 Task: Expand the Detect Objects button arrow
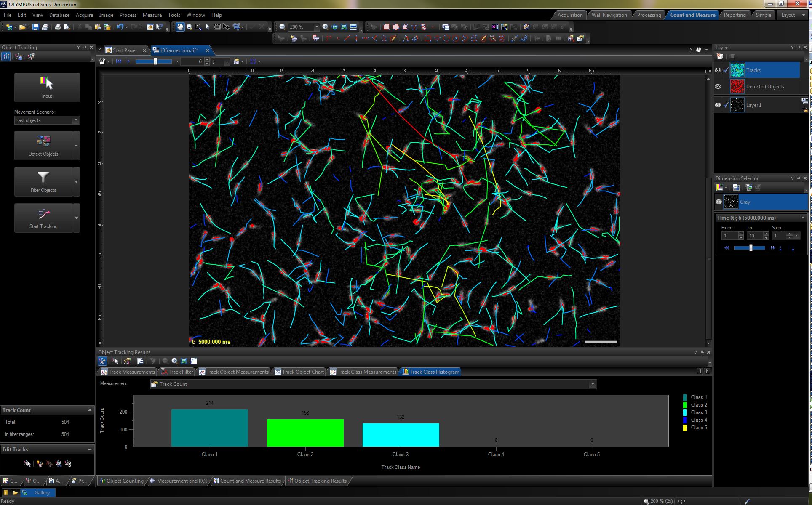tap(76, 146)
